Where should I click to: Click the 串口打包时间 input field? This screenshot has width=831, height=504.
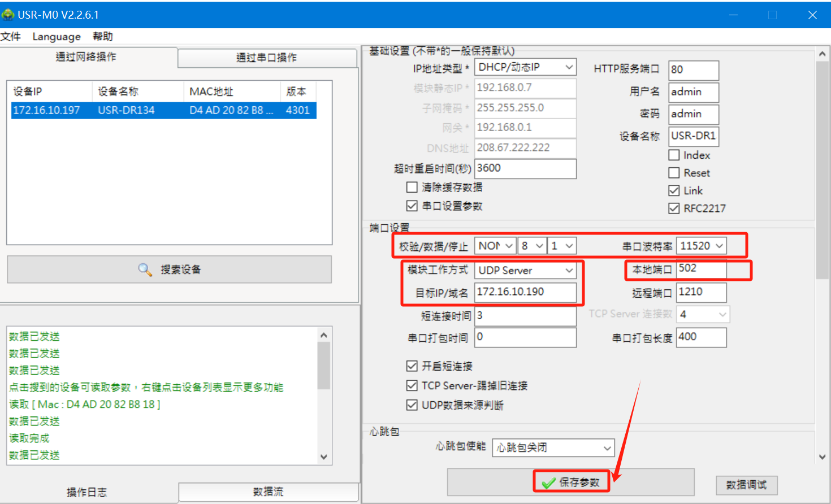pyautogui.click(x=525, y=337)
